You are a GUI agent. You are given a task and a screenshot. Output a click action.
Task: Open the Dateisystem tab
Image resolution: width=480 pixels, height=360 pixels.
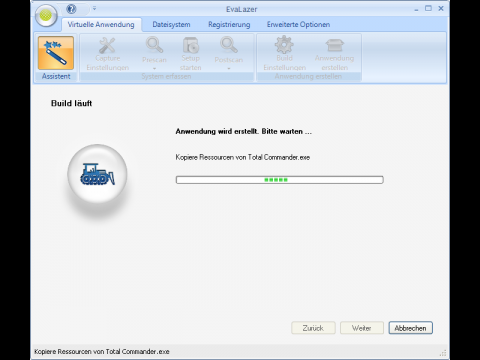171,25
